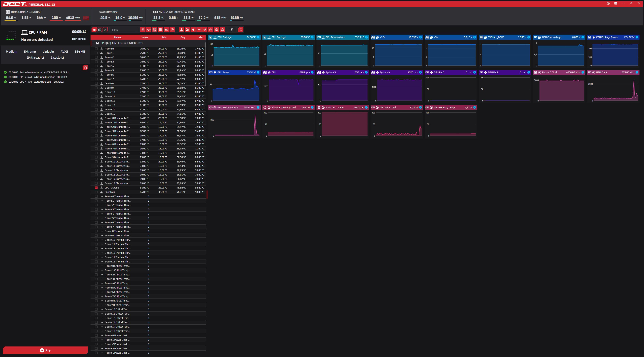644x357 pixels.
Task: Check the P-core 0 temperature checkbox
Action: click(x=96, y=49)
